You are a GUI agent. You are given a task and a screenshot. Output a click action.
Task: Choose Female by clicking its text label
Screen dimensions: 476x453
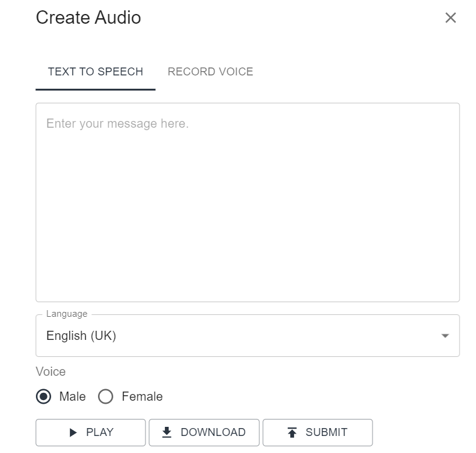pos(142,397)
